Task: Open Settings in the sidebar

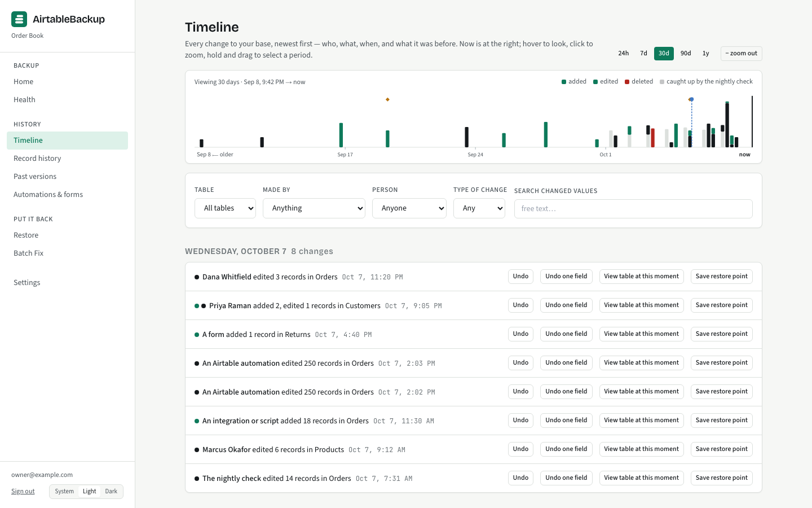Action: click(67, 283)
